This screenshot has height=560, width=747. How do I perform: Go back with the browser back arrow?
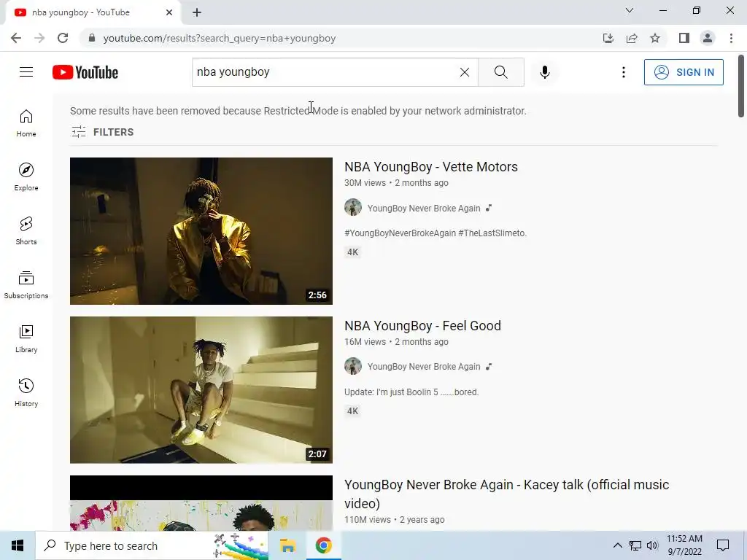coord(16,38)
